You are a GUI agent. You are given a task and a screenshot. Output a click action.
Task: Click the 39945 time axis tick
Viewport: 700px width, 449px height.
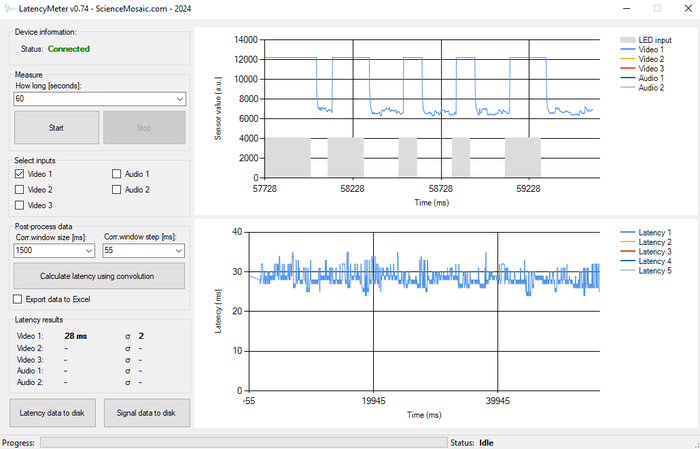coord(497,401)
